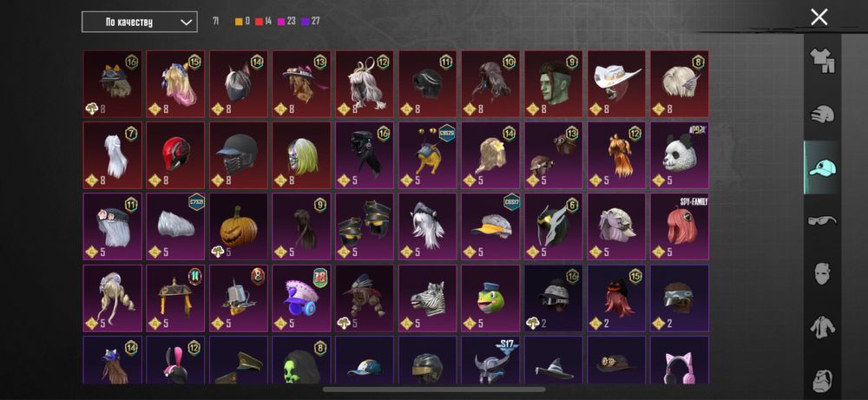The image size is (868, 400).
Task: Open the outfit sets category icon
Action: click(x=823, y=62)
